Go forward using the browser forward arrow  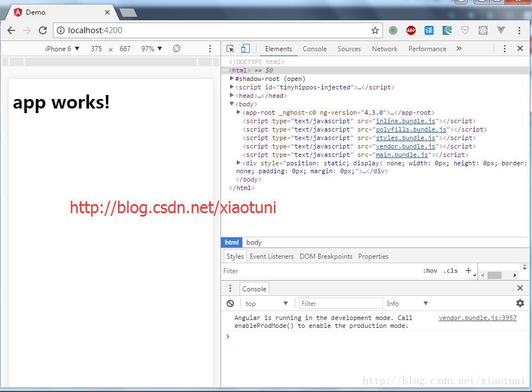[27, 30]
